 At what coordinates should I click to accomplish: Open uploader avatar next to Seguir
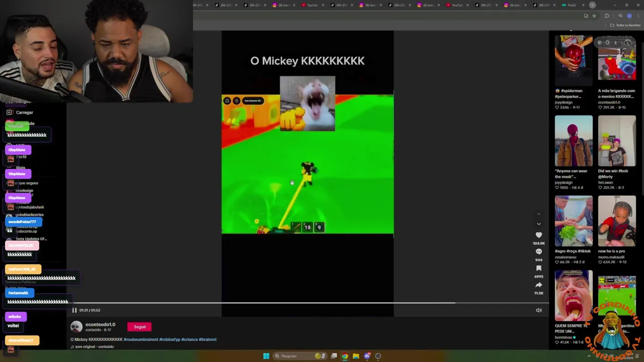point(76,327)
